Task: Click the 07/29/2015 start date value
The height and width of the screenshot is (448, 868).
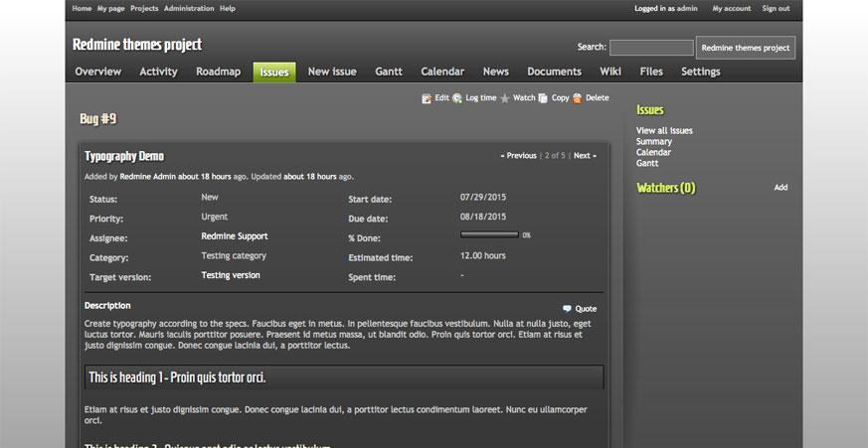Action: (483, 198)
